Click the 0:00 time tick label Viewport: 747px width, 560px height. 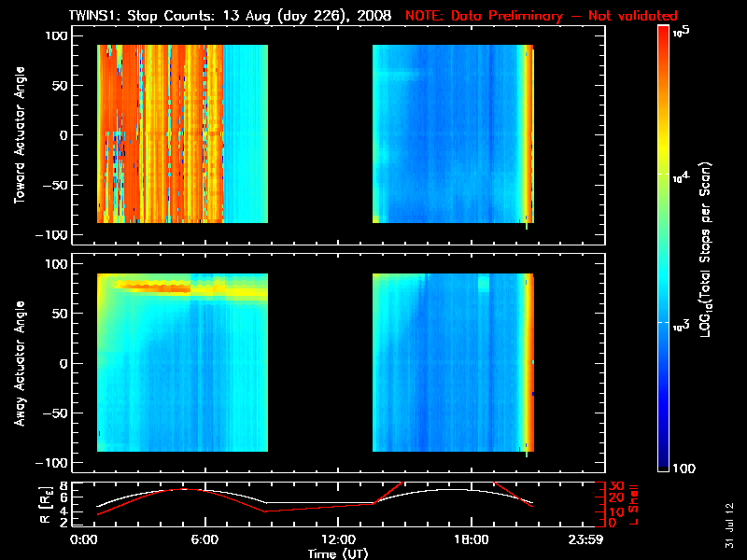(83, 539)
